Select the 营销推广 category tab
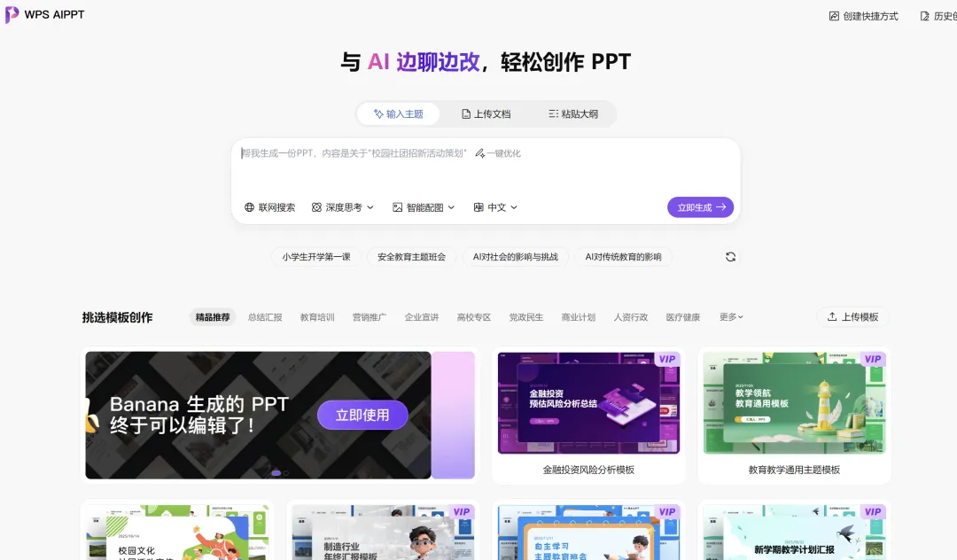The image size is (957, 560). [370, 317]
